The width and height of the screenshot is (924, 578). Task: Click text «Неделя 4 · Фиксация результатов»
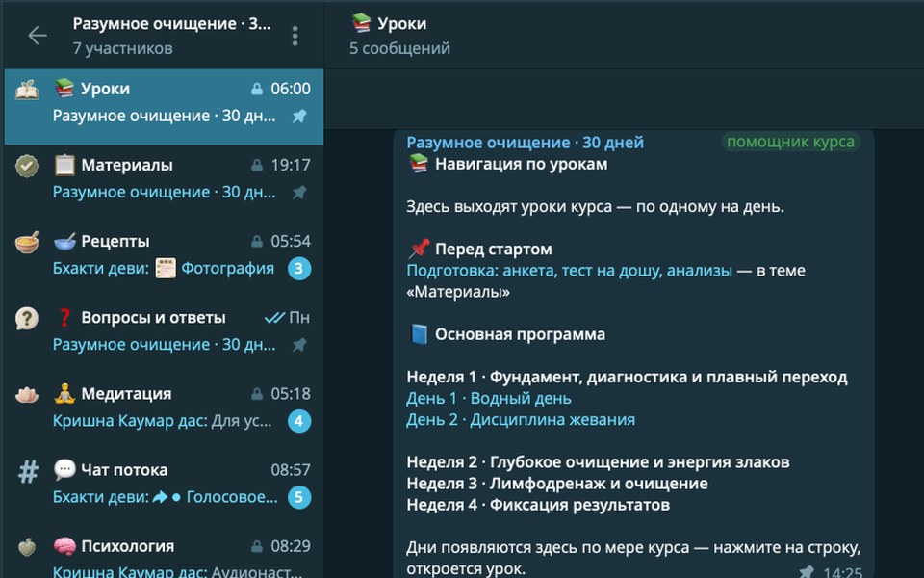pyautogui.click(x=538, y=505)
